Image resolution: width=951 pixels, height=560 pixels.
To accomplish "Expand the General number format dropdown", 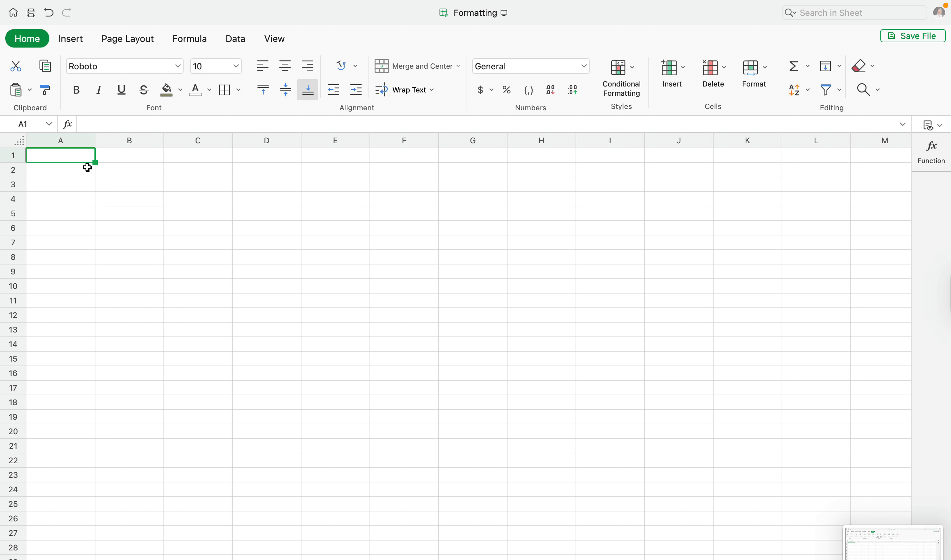I will [x=531, y=66].
